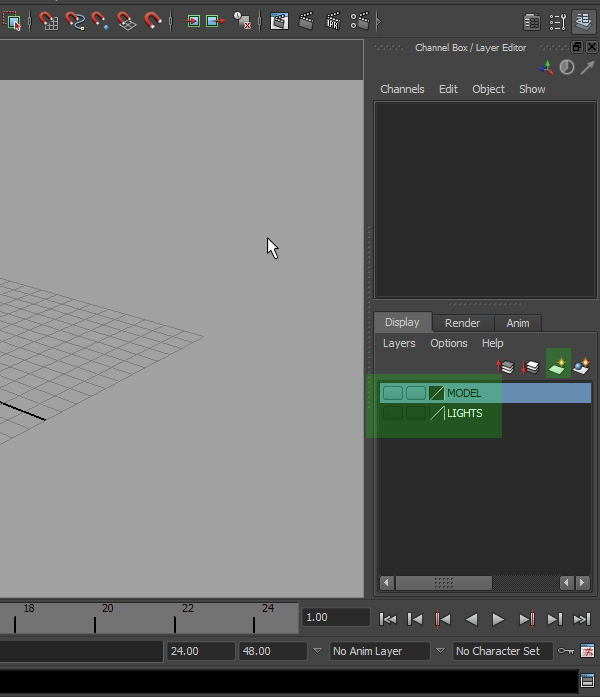Click the far-left scroll arrow of the layer list

387,582
